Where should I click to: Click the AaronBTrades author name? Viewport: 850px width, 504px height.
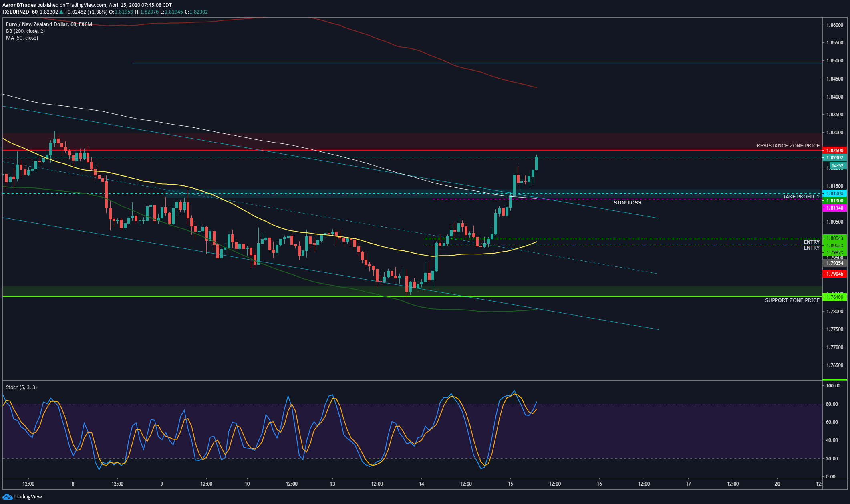point(19,5)
